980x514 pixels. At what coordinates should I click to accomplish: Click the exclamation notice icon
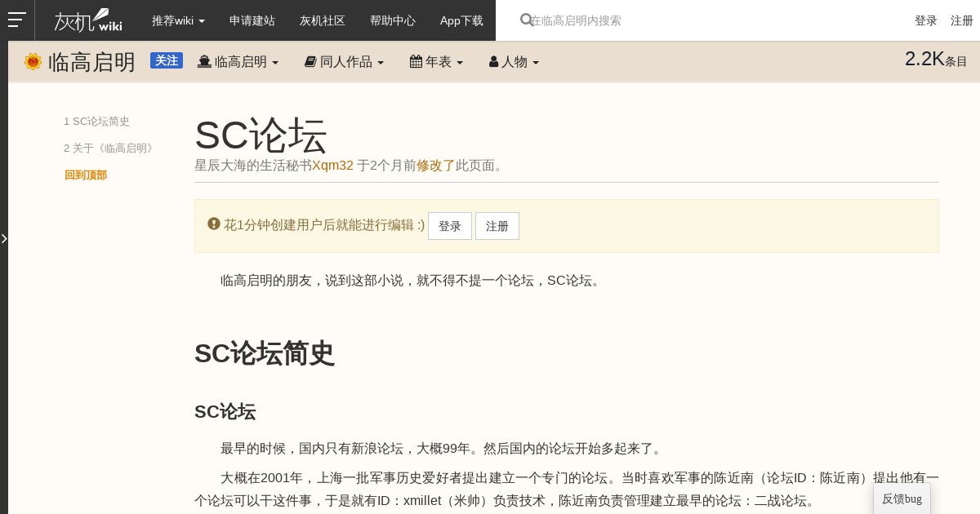[214, 224]
